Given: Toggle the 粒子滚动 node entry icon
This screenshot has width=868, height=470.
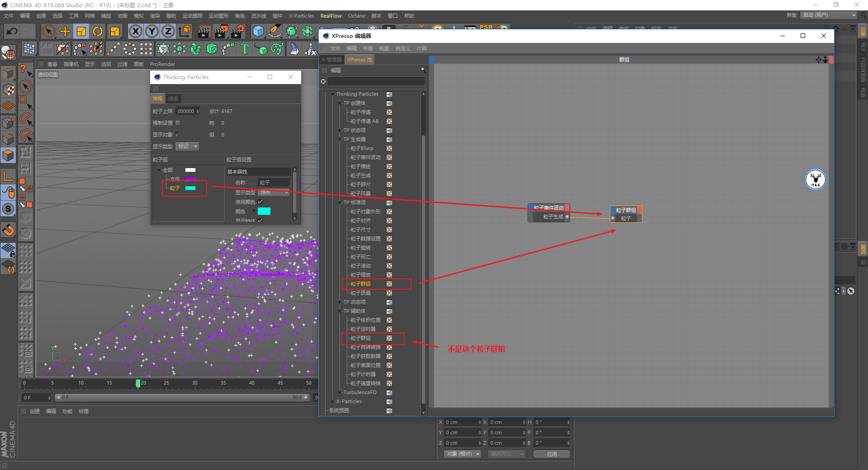Looking at the screenshot, I should click(x=389, y=266).
